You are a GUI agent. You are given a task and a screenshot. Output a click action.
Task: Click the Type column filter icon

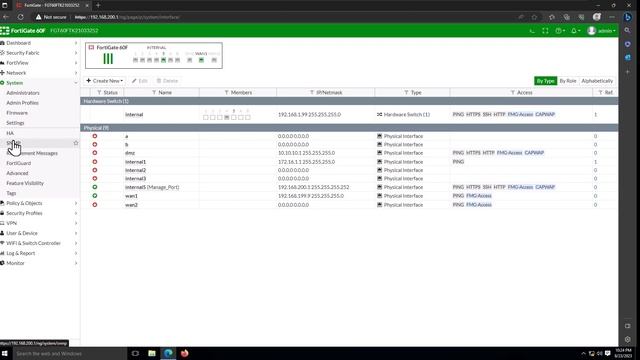[x=406, y=93]
